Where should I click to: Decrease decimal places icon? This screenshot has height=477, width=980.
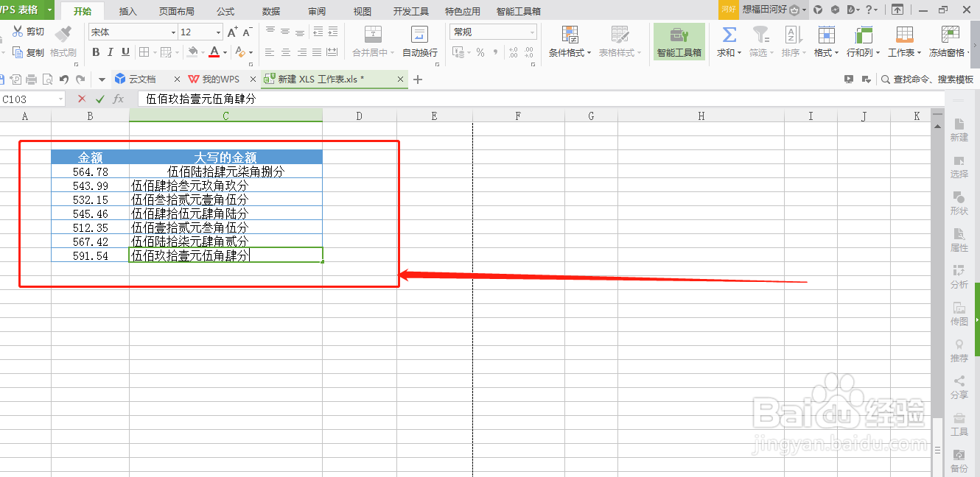click(x=529, y=53)
